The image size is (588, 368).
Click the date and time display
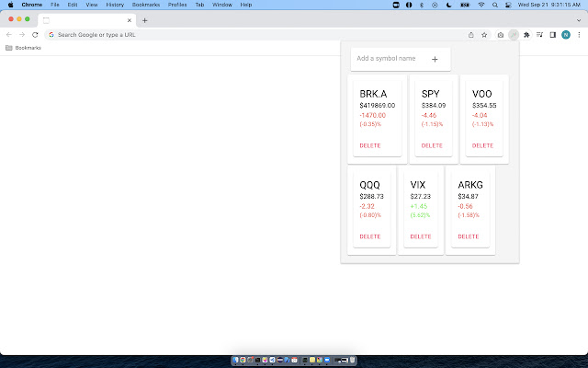549,5
